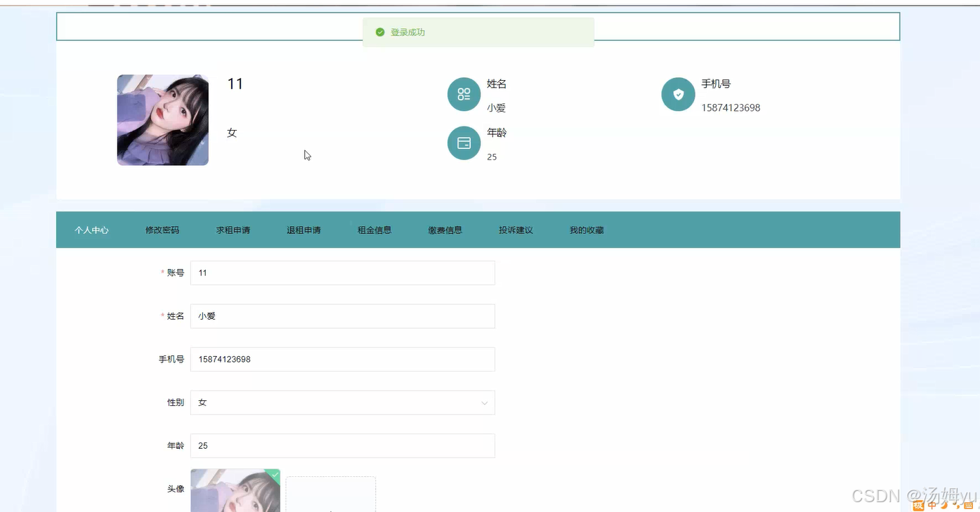Image resolution: width=980 pixels, height=512 pixels.
Task: Click the username 11 heading
Action: pos(235,84)
